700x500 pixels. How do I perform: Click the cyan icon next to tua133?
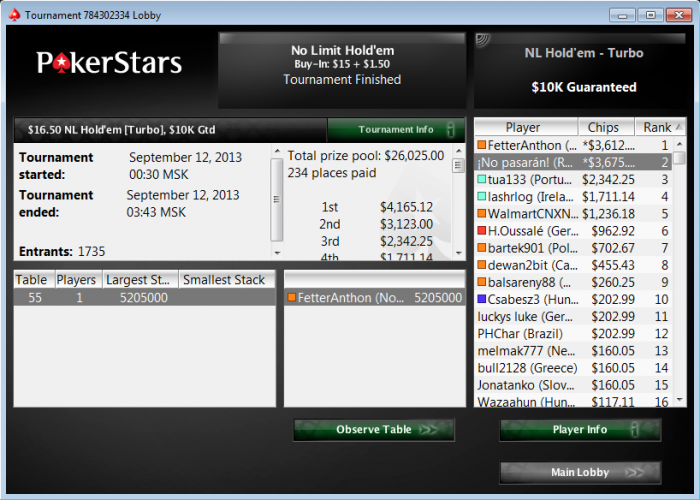pos(482,179)
